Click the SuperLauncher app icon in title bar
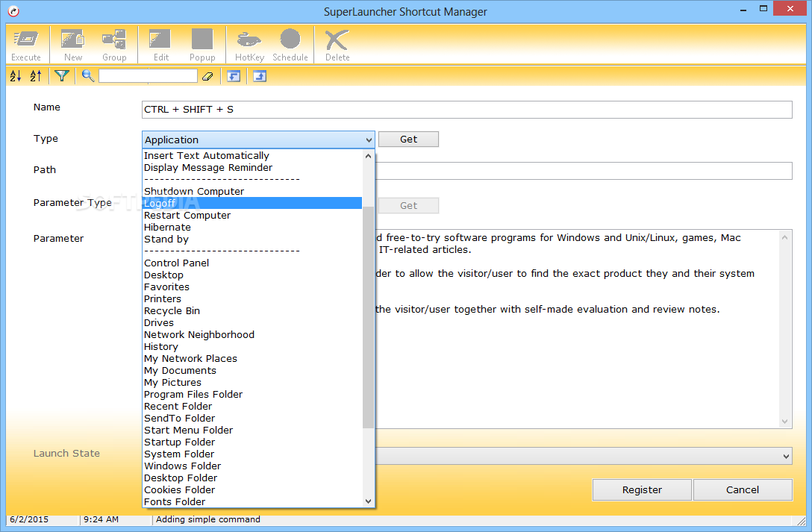This screenshot has width=812, height=532. [14, 11]
